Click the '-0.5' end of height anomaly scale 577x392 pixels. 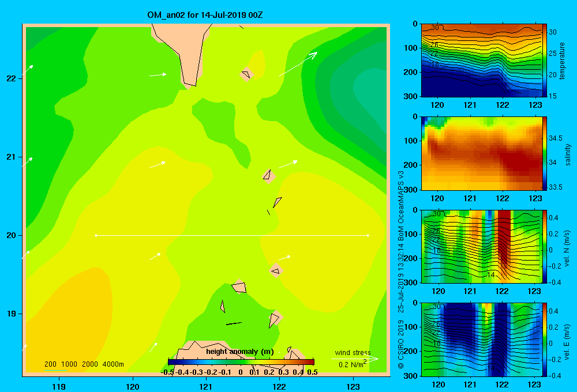(x=167, y=372)
